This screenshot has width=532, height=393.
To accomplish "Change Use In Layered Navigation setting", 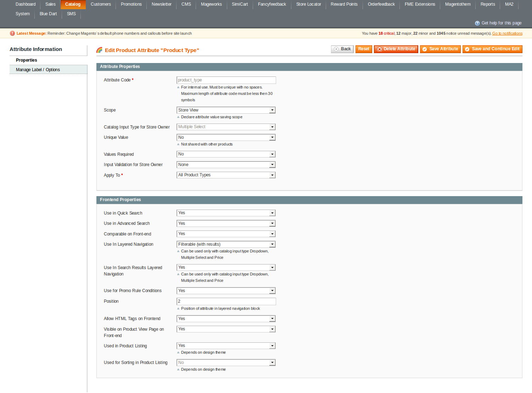I will [226, 245].
